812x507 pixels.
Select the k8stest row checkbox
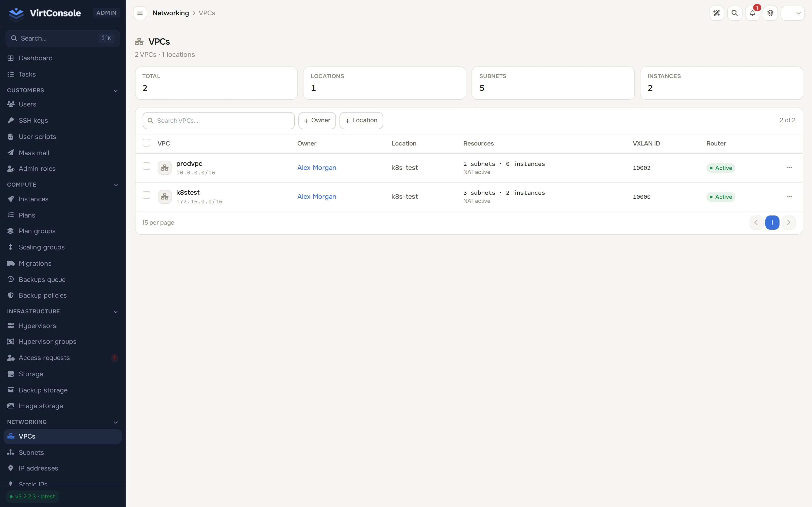coord(146,195)
